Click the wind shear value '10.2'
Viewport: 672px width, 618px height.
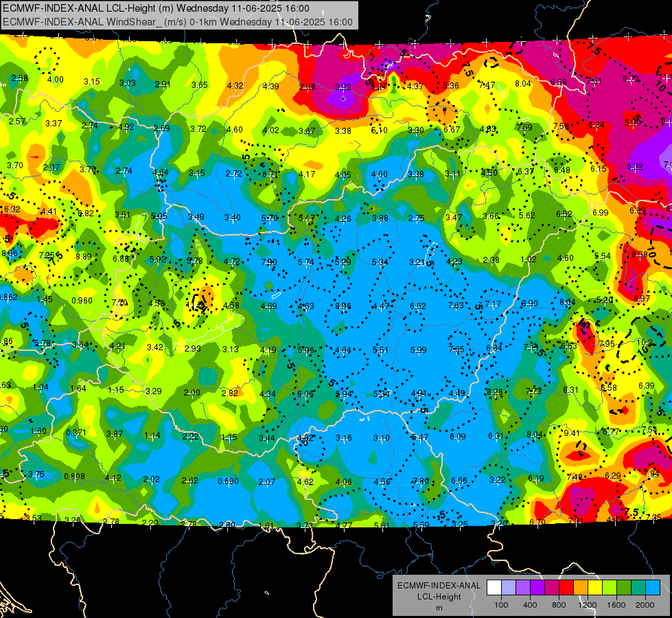(x=644, y=342)
